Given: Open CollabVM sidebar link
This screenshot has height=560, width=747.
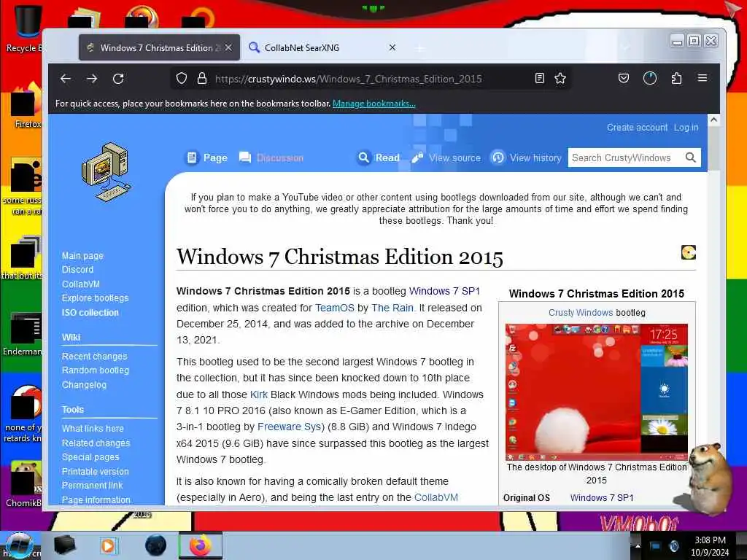Looking at the screenshot, I should click(x=81, y=284).
